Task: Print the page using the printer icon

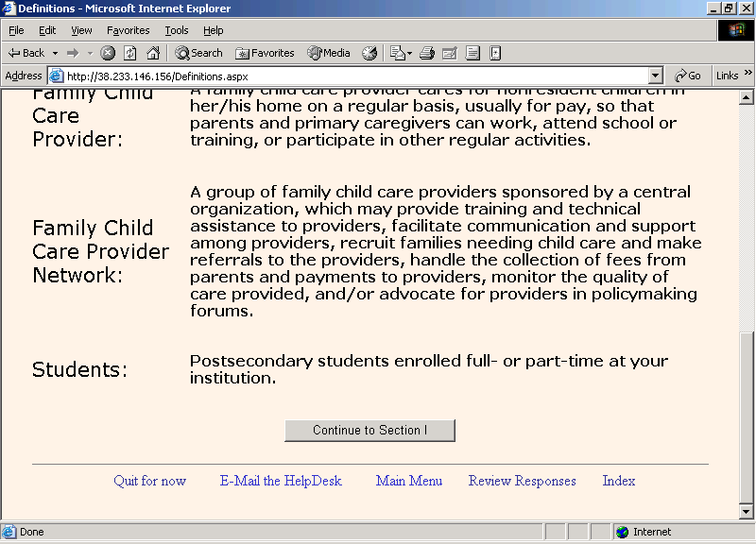Action: 426,53
